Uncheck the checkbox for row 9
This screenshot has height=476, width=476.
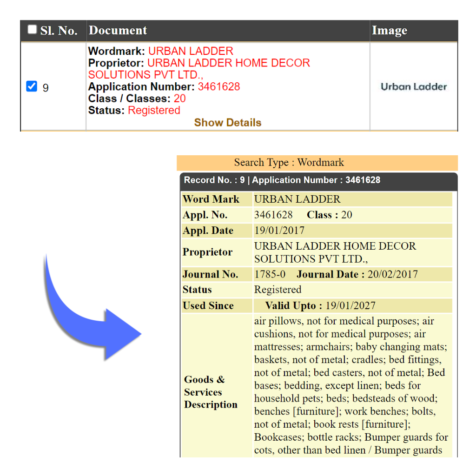(x=32, y=86)
